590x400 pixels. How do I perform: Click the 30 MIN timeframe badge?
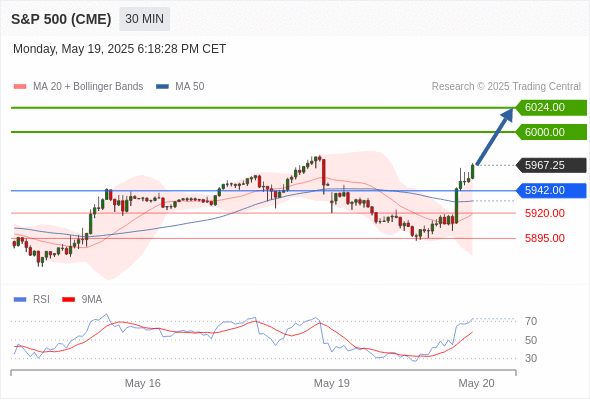(144, 19)
